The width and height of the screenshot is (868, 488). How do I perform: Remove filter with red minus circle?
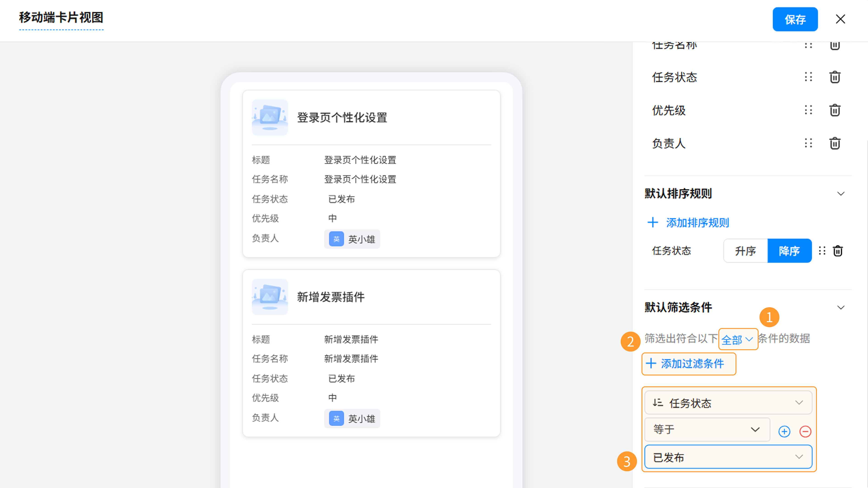[805, 432]
